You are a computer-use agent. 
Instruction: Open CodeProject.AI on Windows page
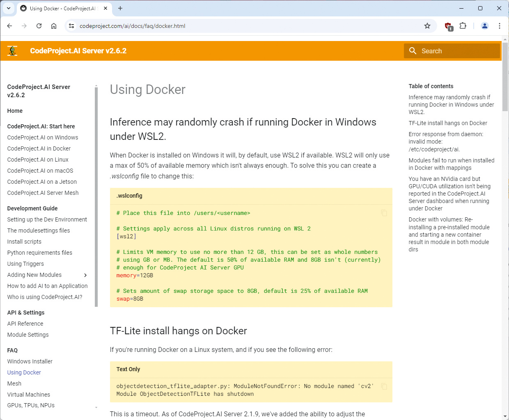43,137
